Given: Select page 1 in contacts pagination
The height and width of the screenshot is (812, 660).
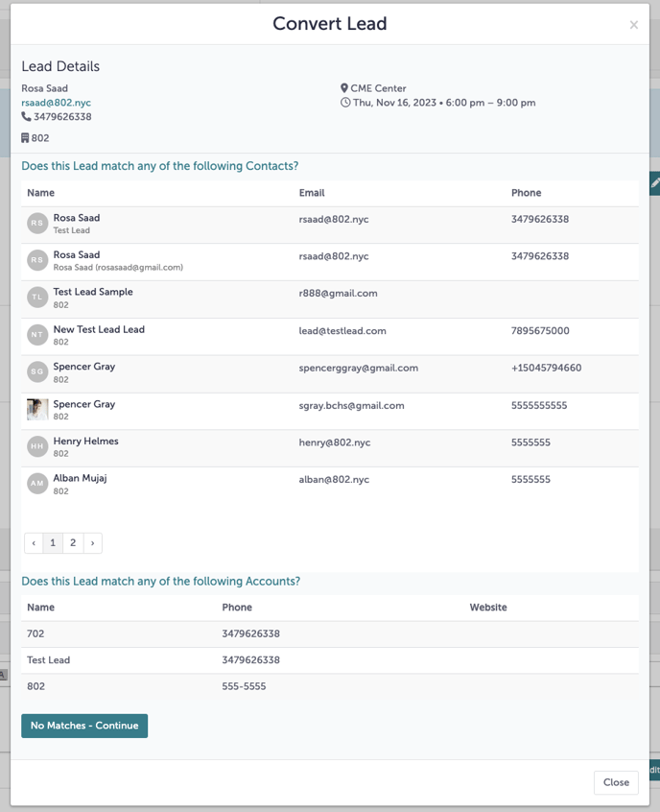Looking at the screenshot, I should pyautogui.click(x=53, y=543).
